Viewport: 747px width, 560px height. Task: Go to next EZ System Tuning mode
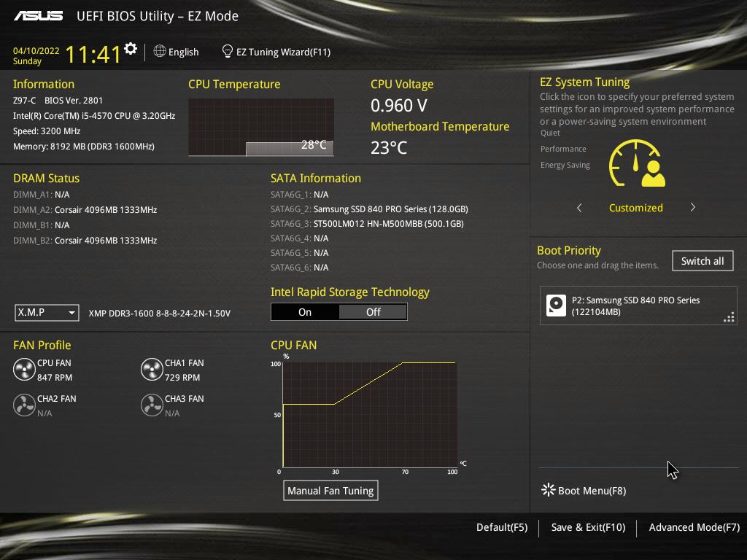[x=693, y=207]
